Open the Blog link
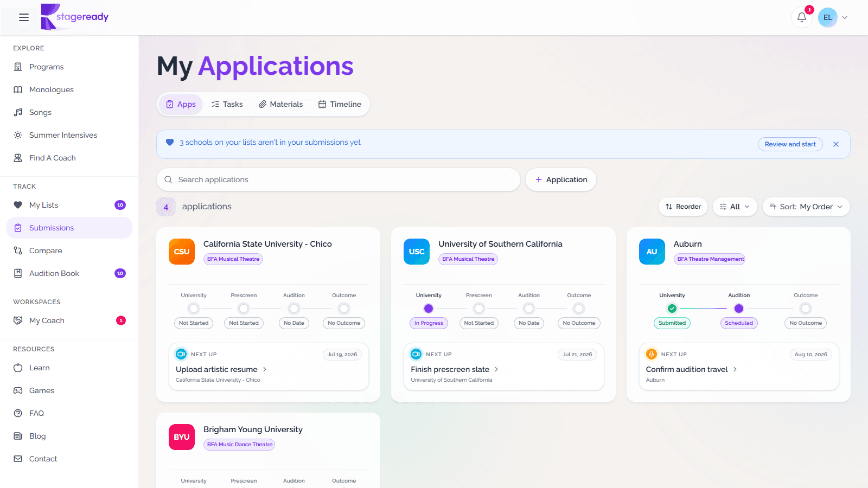The image size is (868, 488). [69, 436]
